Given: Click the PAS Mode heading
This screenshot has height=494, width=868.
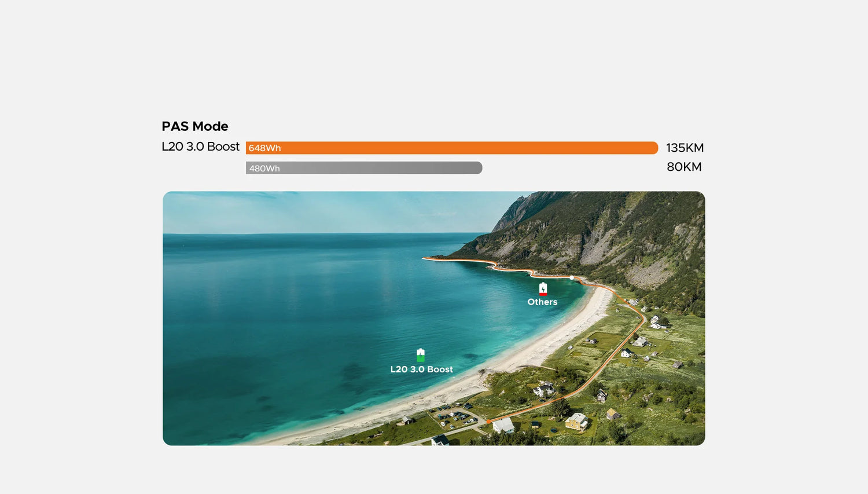Looking at the screenshot, I should coord(195,126).
